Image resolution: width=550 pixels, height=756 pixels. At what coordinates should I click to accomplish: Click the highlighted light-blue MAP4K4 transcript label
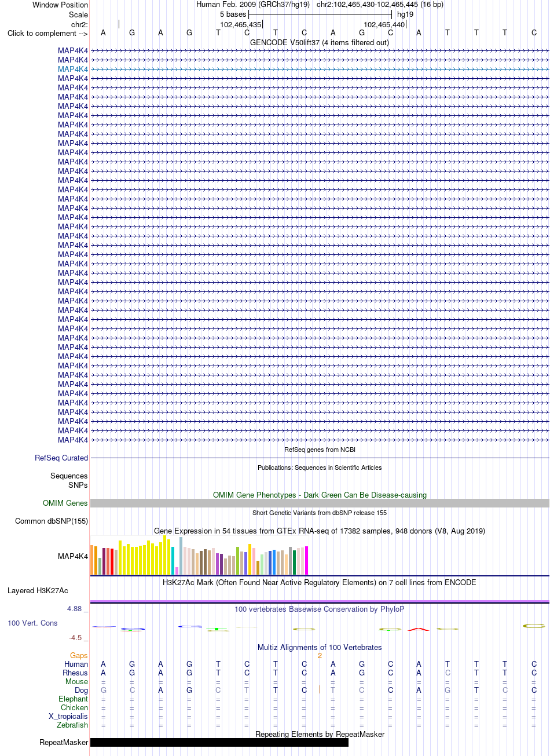coord(73,69)
